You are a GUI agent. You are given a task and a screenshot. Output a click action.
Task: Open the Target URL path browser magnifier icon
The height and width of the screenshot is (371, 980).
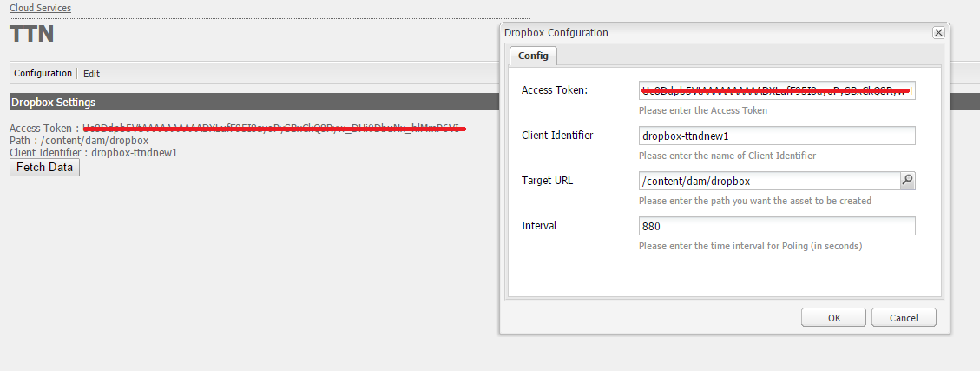click(907, 181)
